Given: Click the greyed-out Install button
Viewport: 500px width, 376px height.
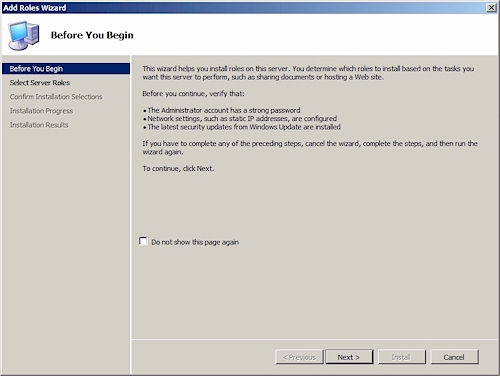Looking at the screenshot, I should (401, 357).
